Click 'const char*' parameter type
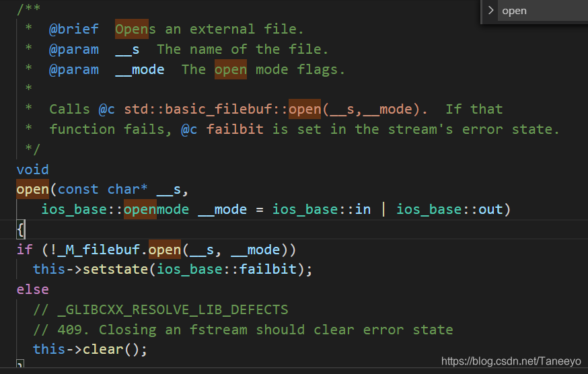The width and height of the screenshot is (588, 374). coord(102,190)
